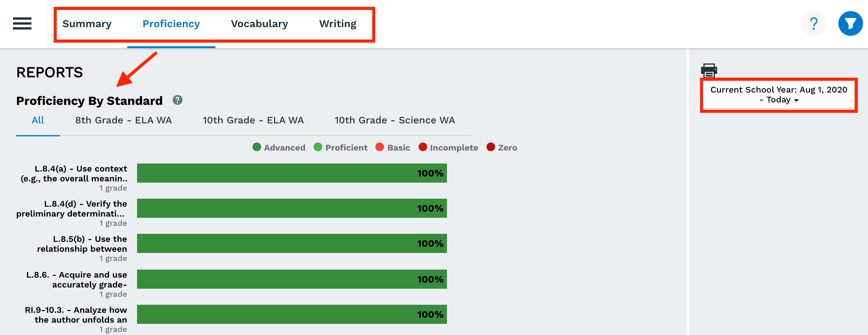Screen dimensions: 868x335
Task: Switch to the Summary tab
Action: tap(87, 24)
